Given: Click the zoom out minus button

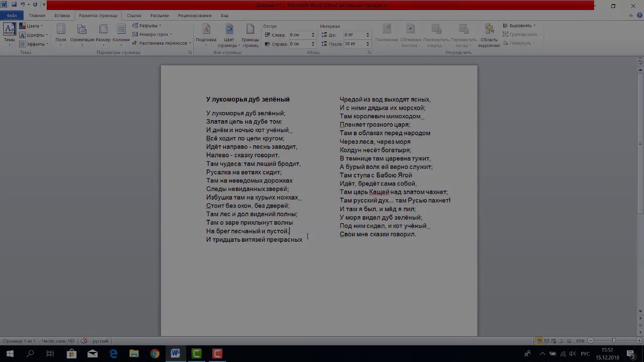Looking at the screenshot, I should (x=591, y=341).
